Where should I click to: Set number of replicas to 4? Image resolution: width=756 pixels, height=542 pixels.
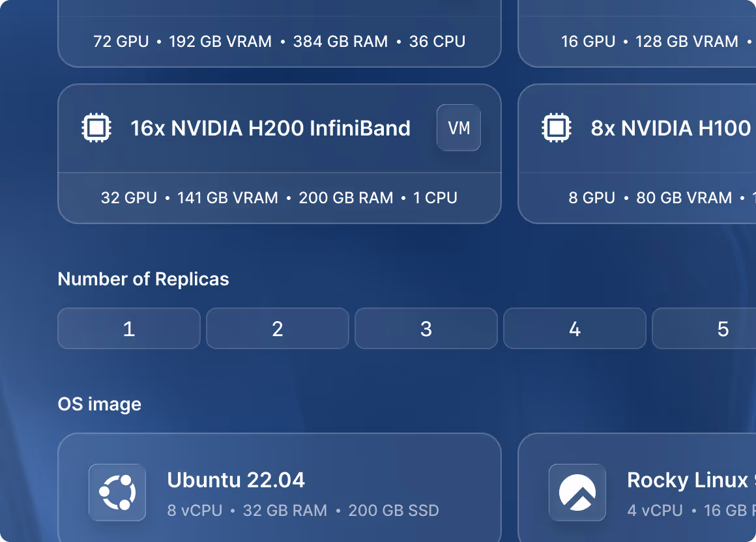575,328
